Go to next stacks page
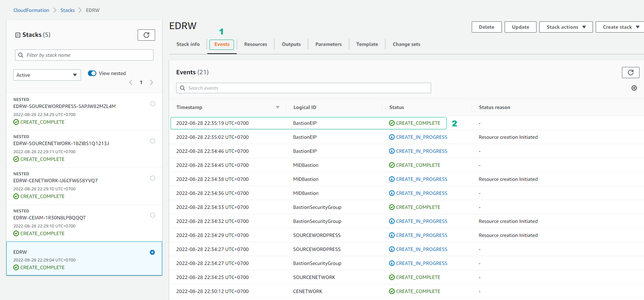The width and height of the screenshot is (644, 300). [151, 82]
